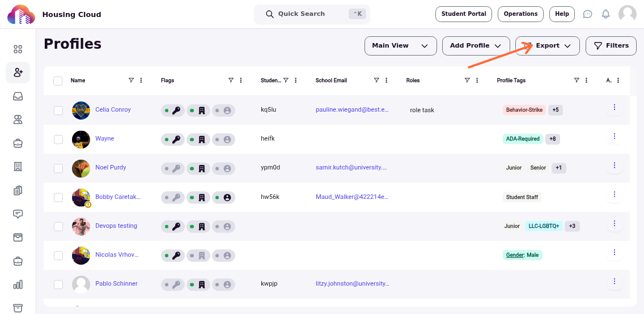The image size is (644, 314).
Task: Open the groups people sidebar icon
Action: [x=18, y=120]
